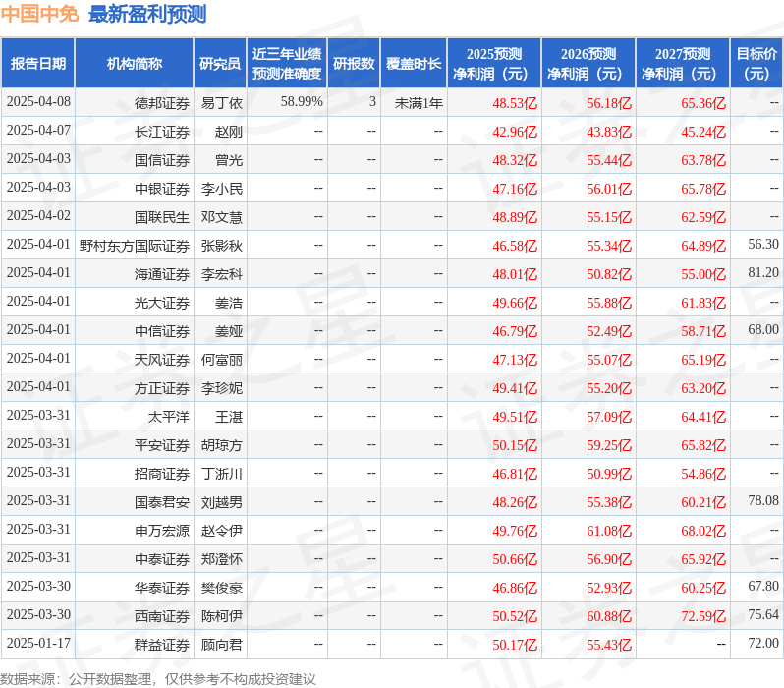Click the 58.99% accuracy value
Image resolution: width=784 pixels, height=688 pixels.
pos(302,102)
